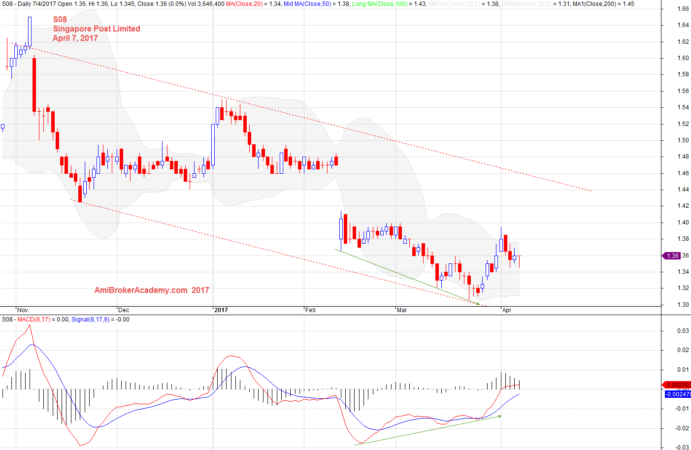Click the Feb label on time axis
The image size is (691, 450).
[310, 310]
